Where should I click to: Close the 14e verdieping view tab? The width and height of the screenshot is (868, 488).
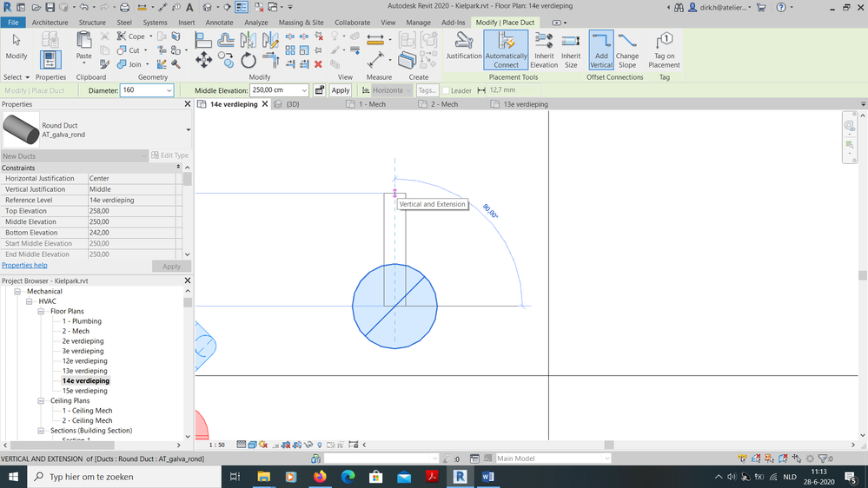pyautogui.click(x=265, y=104)
